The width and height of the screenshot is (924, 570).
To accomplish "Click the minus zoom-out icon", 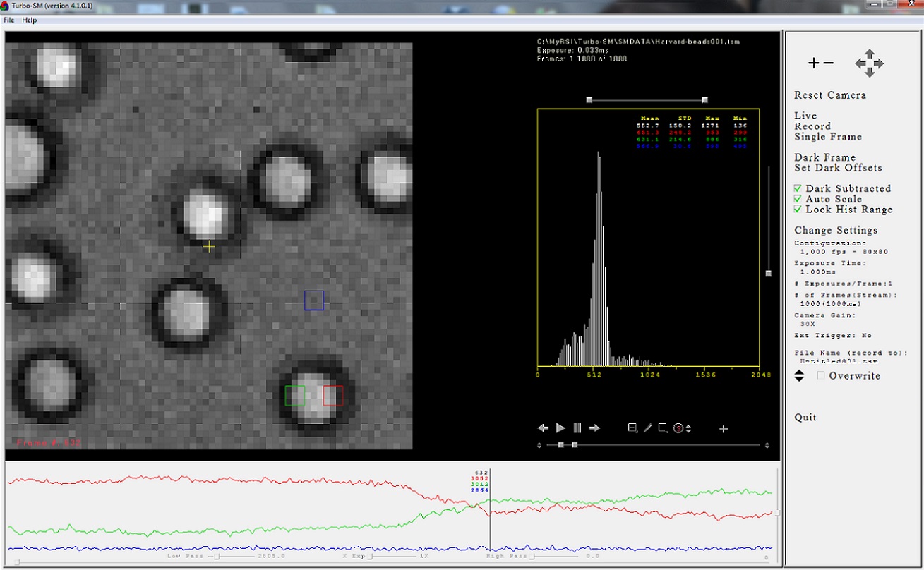I will point(828,63).
